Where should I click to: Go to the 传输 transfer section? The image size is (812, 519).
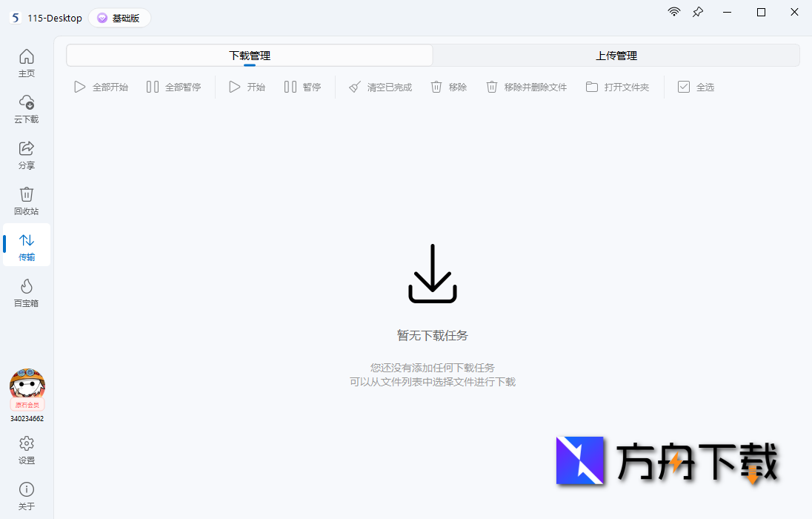click(26, 245)
